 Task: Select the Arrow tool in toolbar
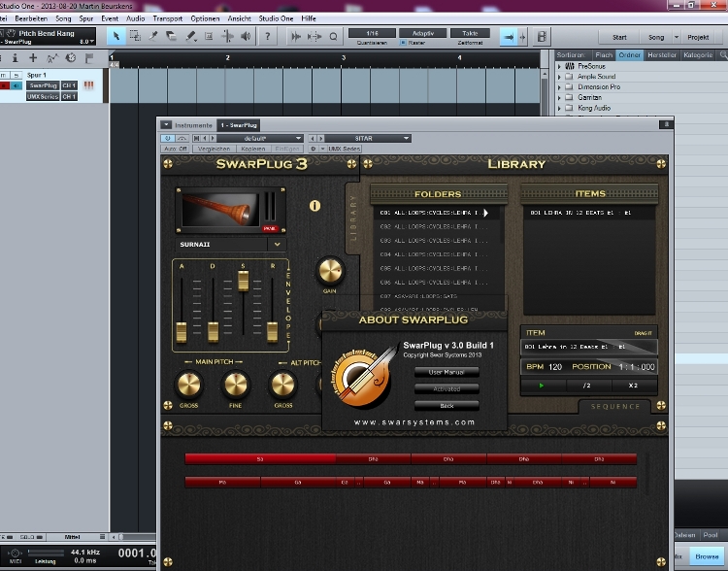coord(116,36)
